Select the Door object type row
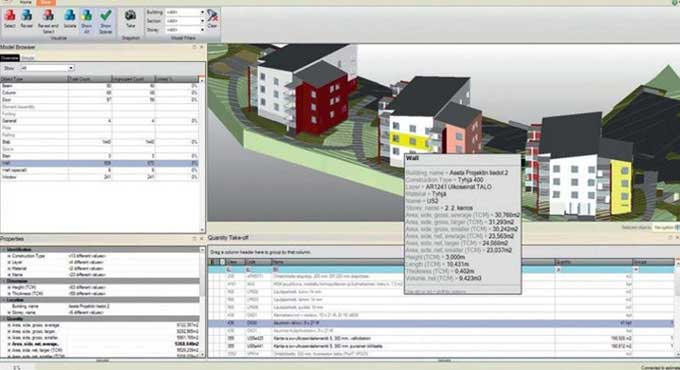Viewport: 680px width, 370px height. click(99, 100)
